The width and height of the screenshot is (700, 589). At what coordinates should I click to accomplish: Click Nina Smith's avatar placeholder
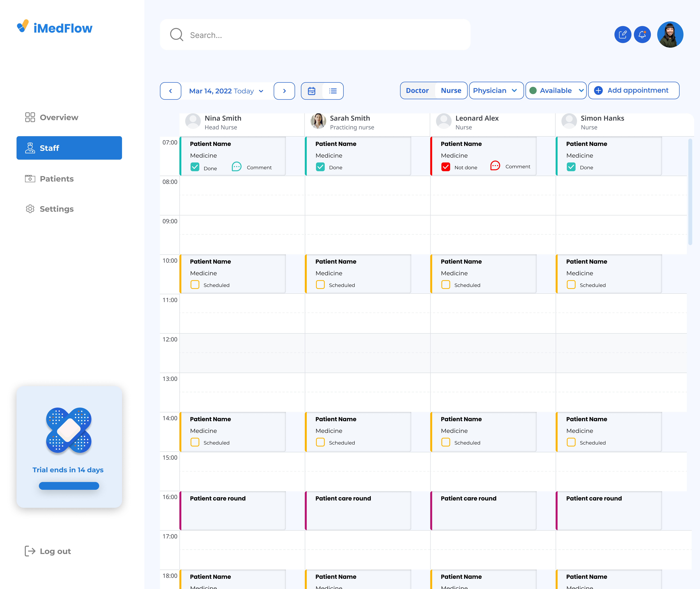click(193, 121)
